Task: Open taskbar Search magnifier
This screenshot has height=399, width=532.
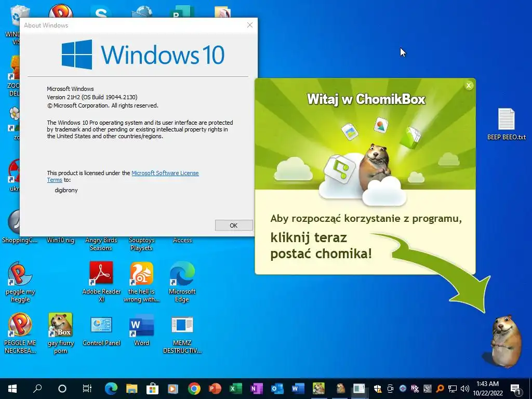Action: click(x=37, y=389)
